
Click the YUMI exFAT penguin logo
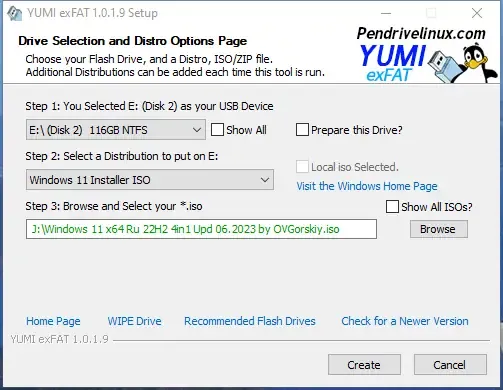(428, 63)
